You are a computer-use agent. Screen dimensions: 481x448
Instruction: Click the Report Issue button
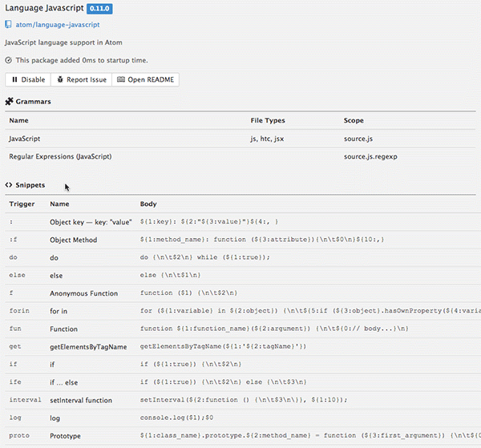pos(82,79)
